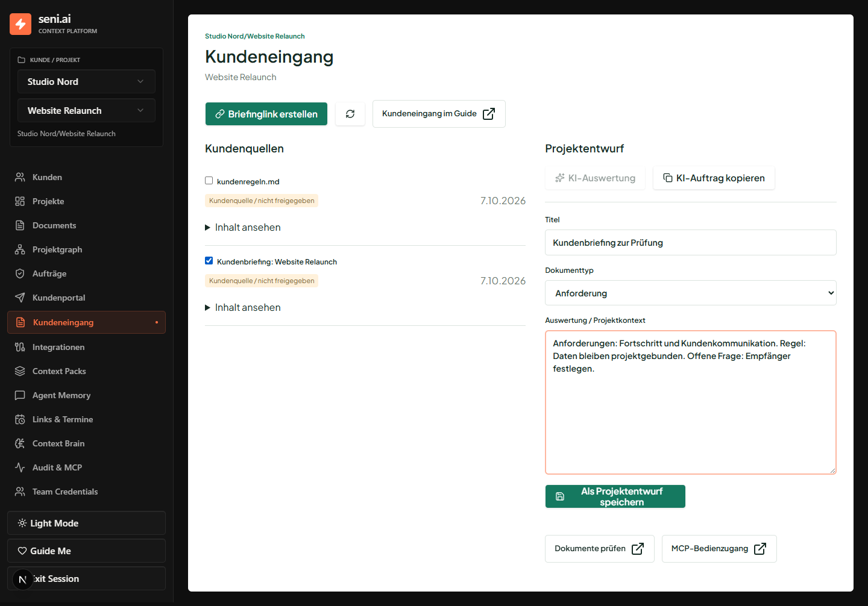The image size is (868, 606).
Task: Go to Context Packs in sidebar
Action: coord(86,371)
